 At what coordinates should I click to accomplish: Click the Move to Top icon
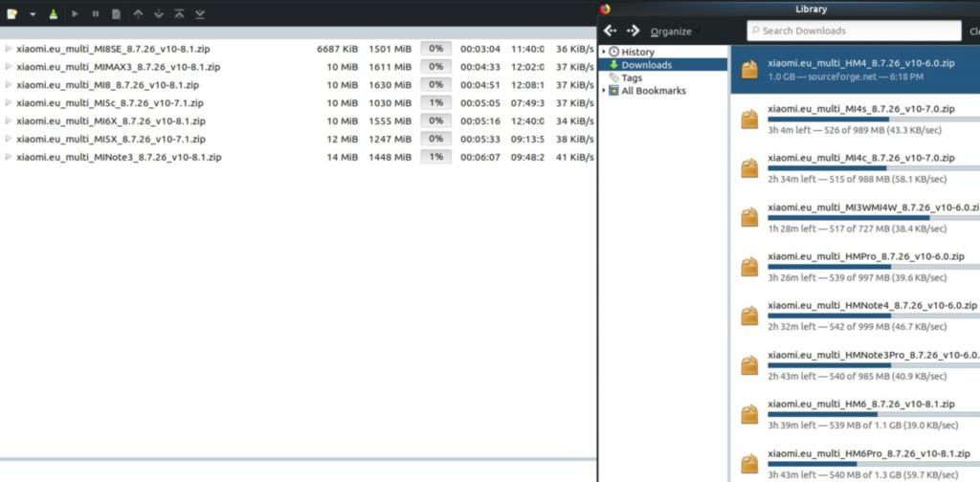pos(179,13)
